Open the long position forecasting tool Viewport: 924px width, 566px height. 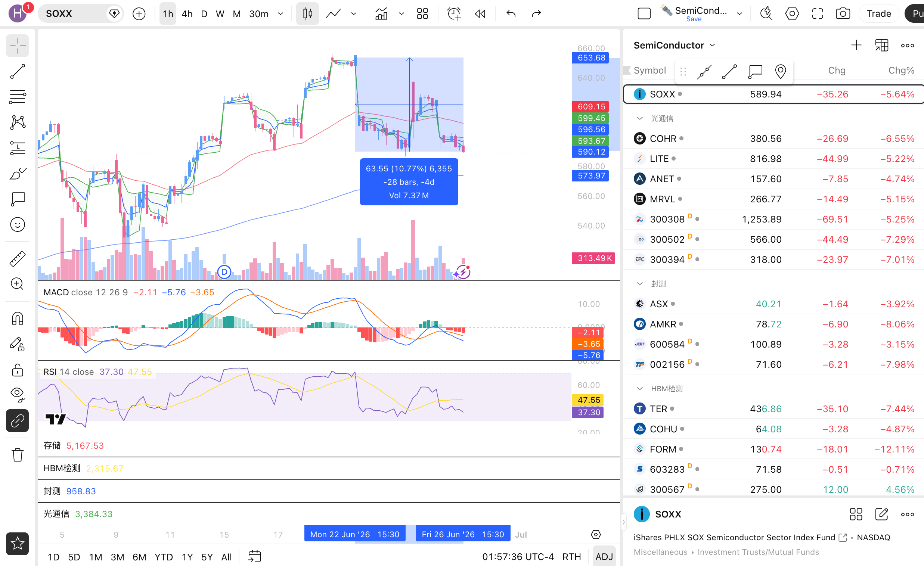17,148
